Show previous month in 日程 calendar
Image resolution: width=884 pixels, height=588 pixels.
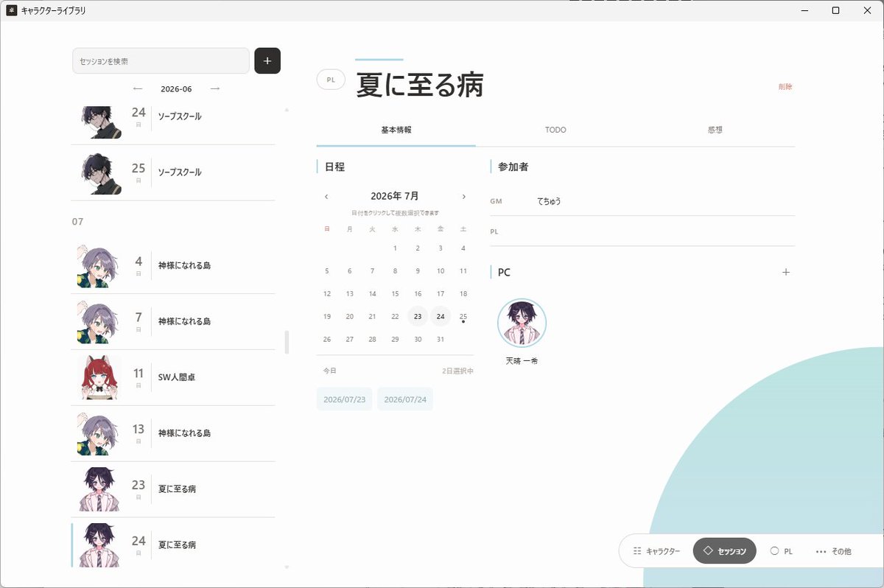point(326,197)
